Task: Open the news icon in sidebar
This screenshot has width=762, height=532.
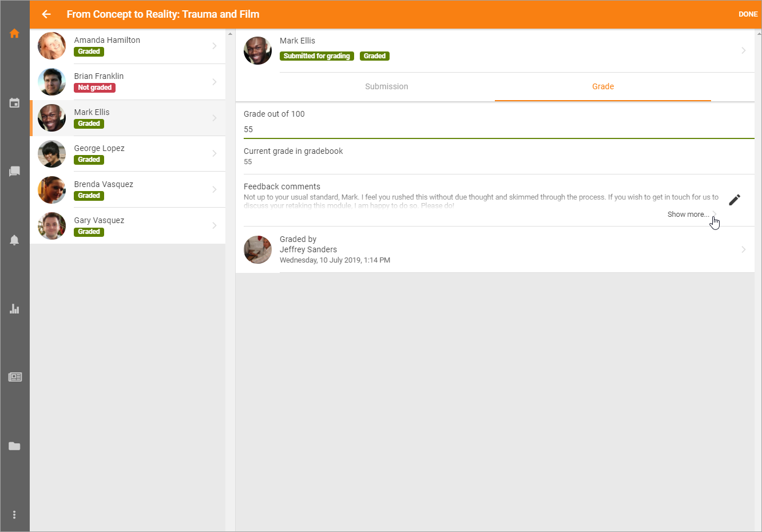Action: (15, 377)
